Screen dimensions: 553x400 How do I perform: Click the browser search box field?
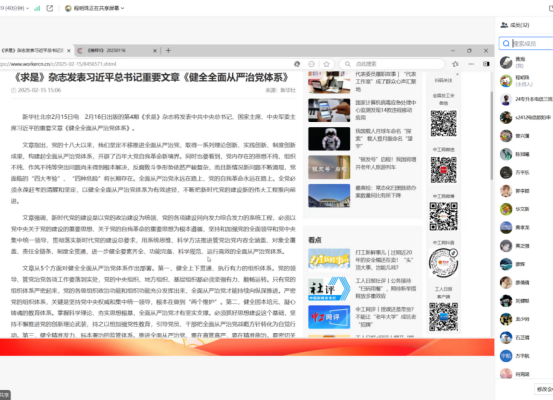point(391,64)
